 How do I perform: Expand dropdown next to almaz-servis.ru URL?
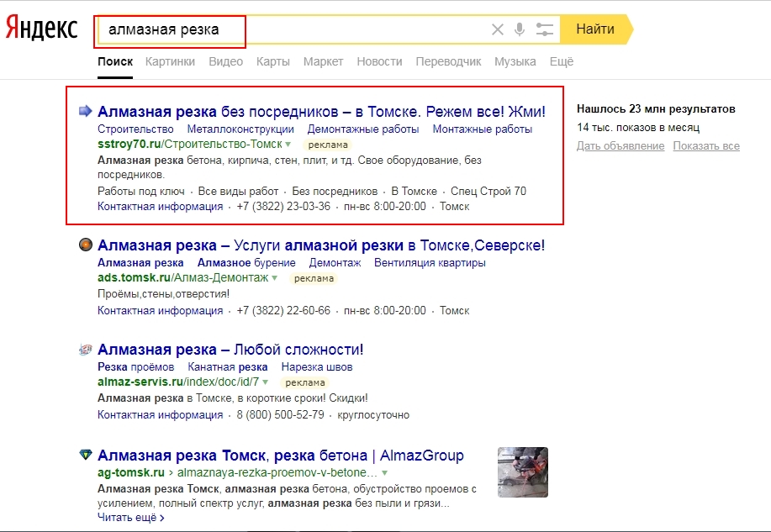point(266,382)
